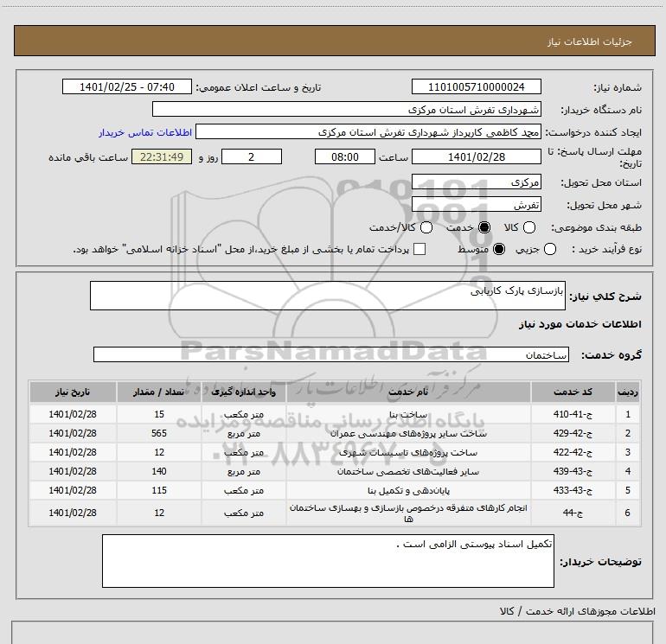Screen dimensions: 666x644
Task: Click the واحد اندازه گیری column header
Action: pos(243,392)
